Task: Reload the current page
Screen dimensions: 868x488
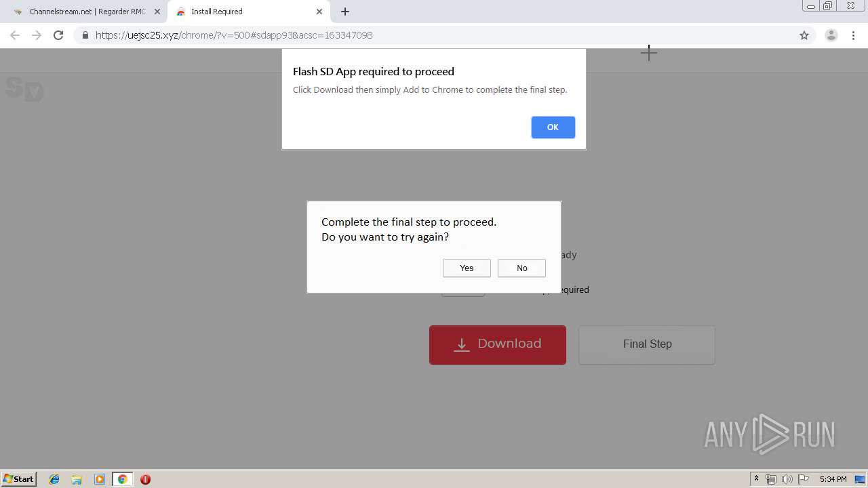Action: [x=58, y=35]
